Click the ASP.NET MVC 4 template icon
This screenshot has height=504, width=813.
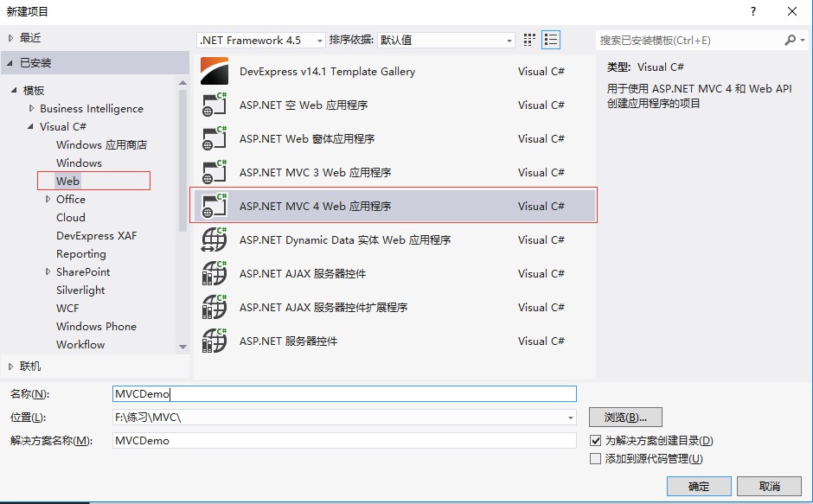point(214,206)
